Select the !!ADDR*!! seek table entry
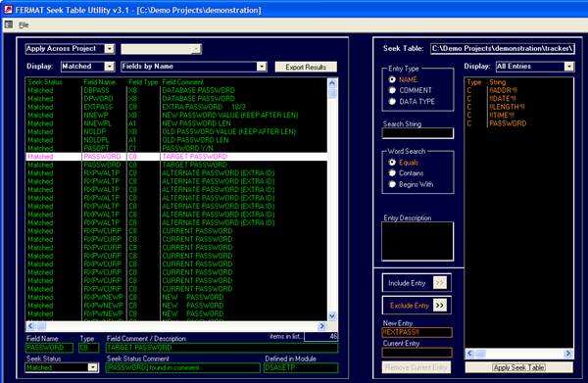Screen dimensions: 588x383 pyautogui.click(x=519, y=91)
